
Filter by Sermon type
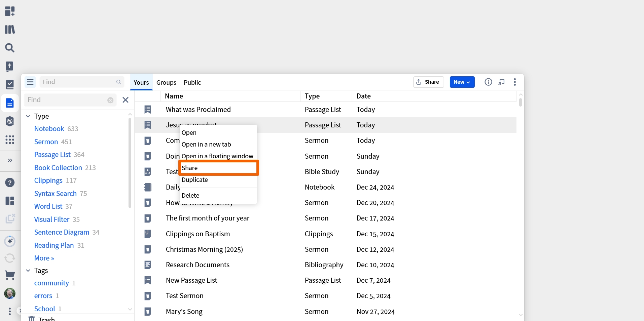tap(46, 142)
